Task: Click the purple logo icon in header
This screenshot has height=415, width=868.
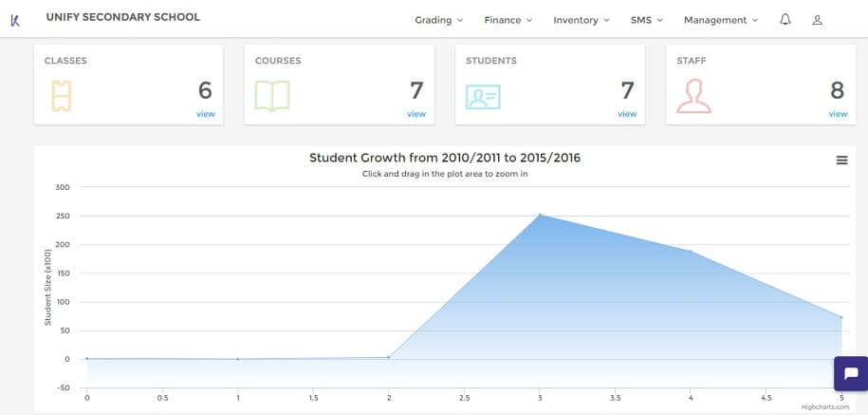Action: click(15, 20)
